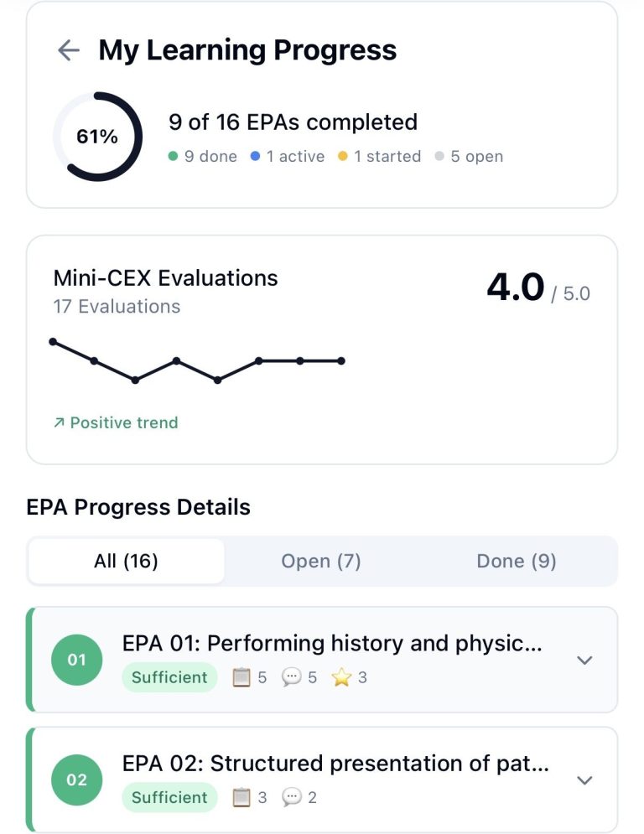
Task: Select the All (16) tab
Action: click(x=126, y=562)
